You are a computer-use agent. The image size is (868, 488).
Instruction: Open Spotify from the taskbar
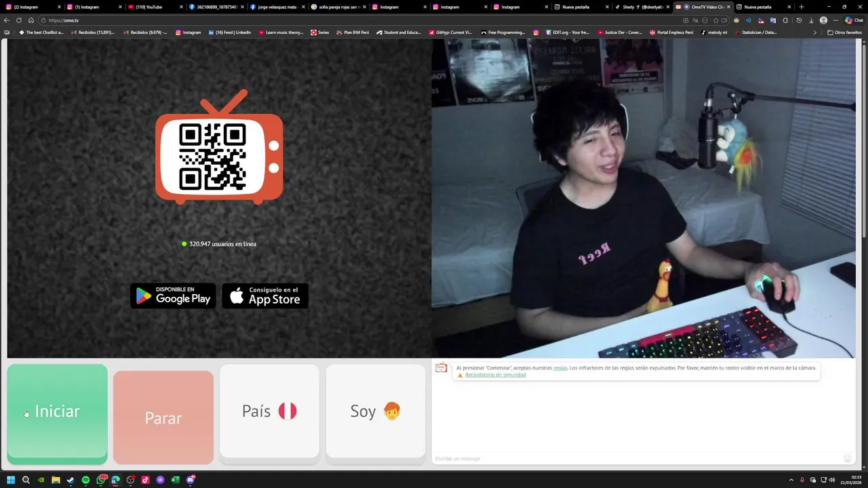85,480
